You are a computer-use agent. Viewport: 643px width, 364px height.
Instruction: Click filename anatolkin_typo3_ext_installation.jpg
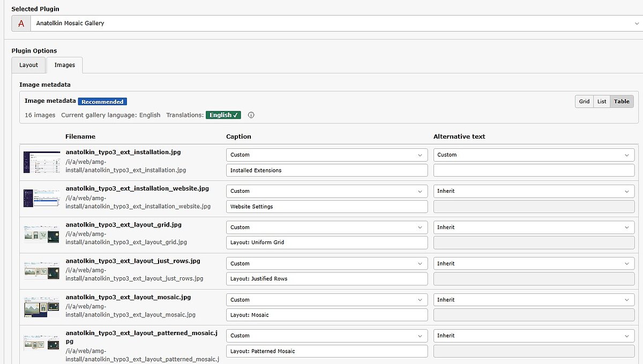click(123, 152)
